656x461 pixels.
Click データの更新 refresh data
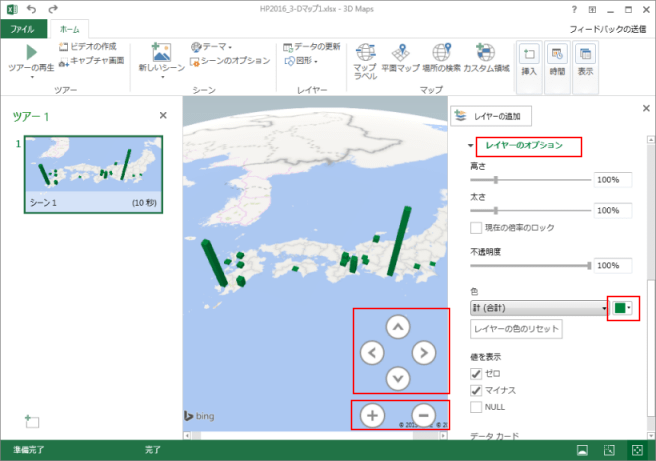tap(312, 46)
